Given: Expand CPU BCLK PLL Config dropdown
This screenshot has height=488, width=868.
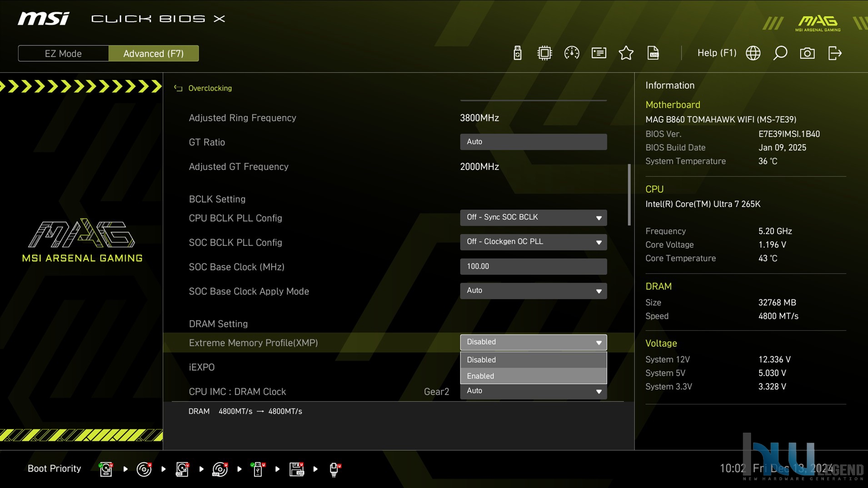Looking at the screenshot, I should pos(533,218).
